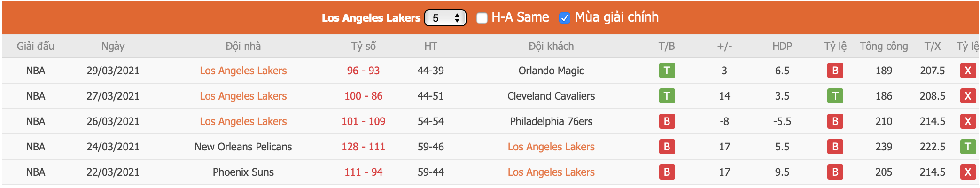Click the stepper arrows on the 5 selector
Viewport: 980px width, 188px height.
coord(457,18)
